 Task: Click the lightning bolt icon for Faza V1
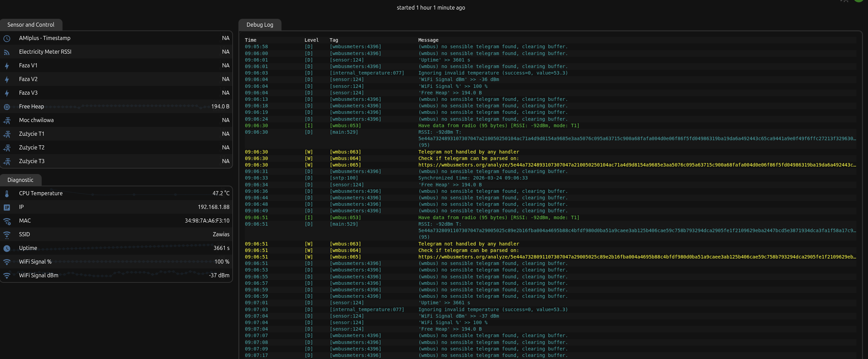pyautogui.click(x=7, y=66)
